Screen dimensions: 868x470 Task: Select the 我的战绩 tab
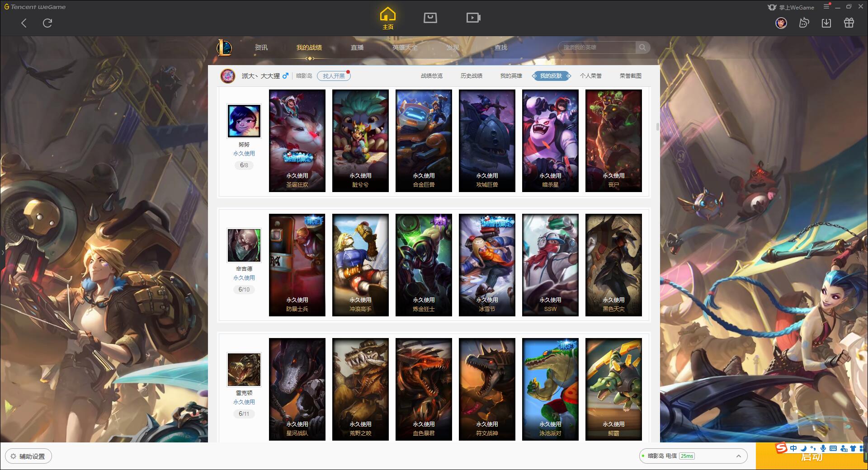click(x=309, y=47)
